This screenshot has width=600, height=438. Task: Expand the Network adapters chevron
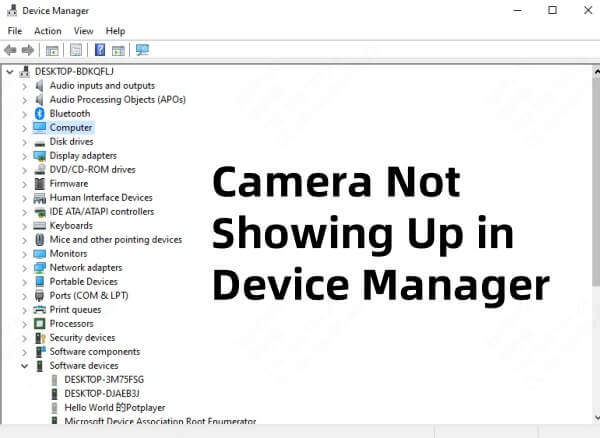tap(24, 269)
